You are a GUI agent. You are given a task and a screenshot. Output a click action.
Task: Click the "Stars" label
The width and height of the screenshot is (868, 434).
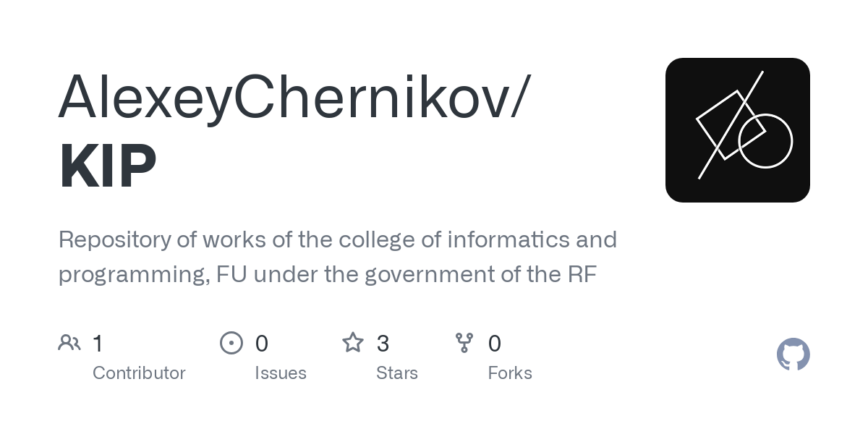(397, 373)
